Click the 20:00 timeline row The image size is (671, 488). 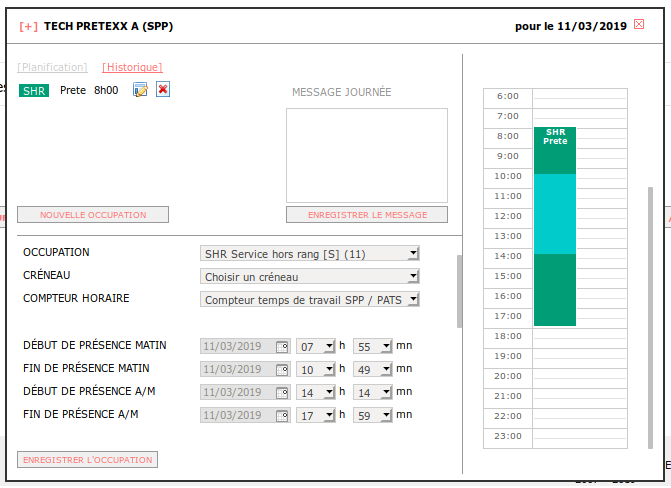tap(555, 378)
